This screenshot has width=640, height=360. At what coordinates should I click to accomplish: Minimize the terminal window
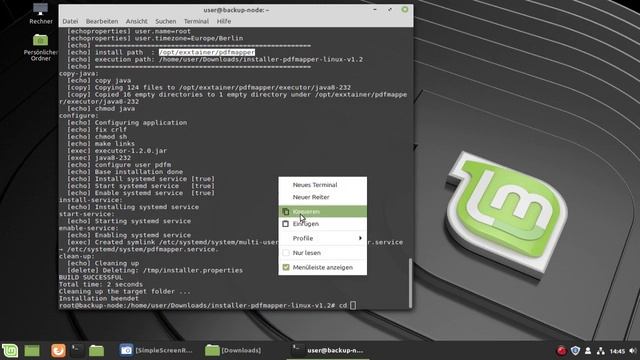tap(375, 9)
